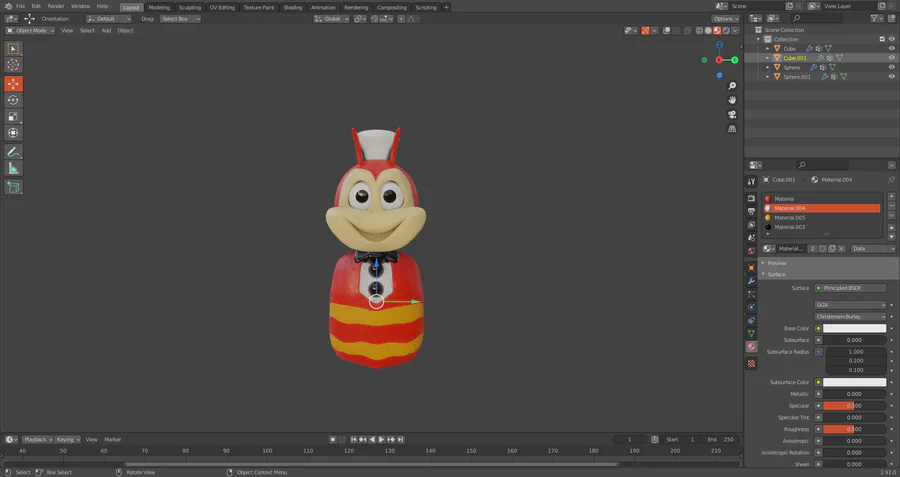The width and height of the screenshot is (900, 477).
Task: Toggle pin icon in properties header
Action: (891, 180)
